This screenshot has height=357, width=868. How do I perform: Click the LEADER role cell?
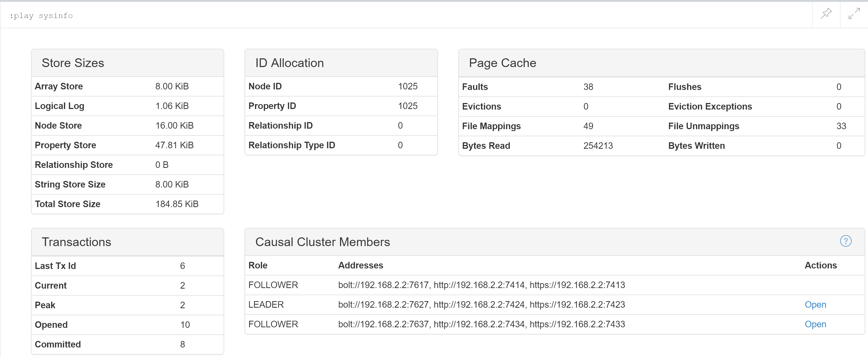pyautogui.click(x=266, y=304)
